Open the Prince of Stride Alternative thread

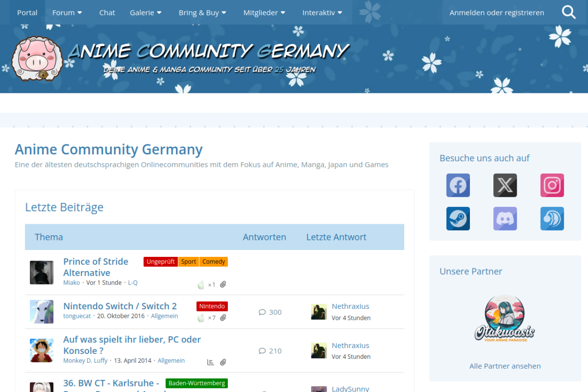(x=96, y=267)
